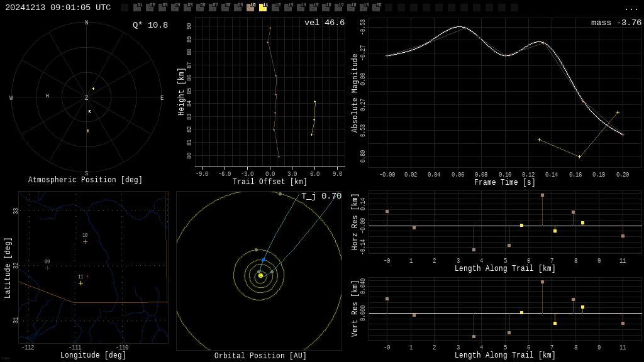Viewport: 644px width, 362px height.
Task: Click yellow meteor dot in atmospheric plot
Action: pos(93,89)
